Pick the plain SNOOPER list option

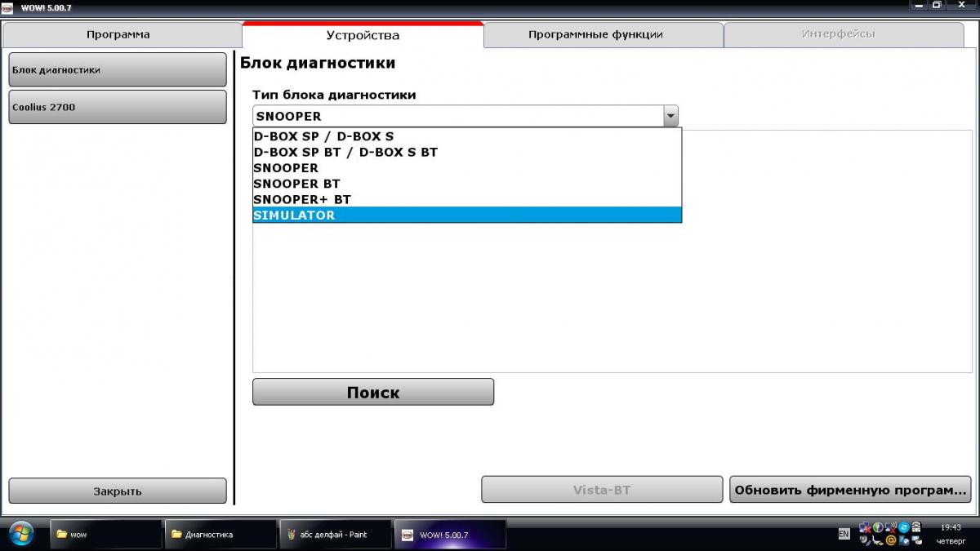pyautogui.click(x=467, y=167)
